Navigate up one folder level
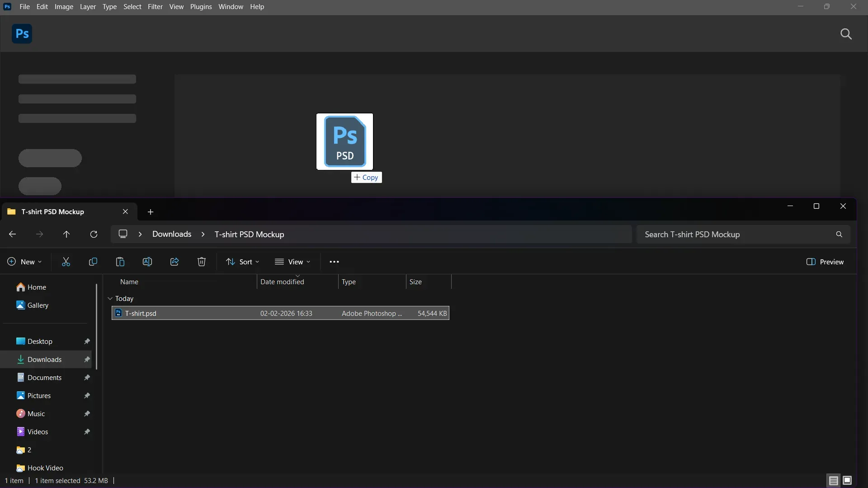The image size is (868, 488). coord(66,234)
